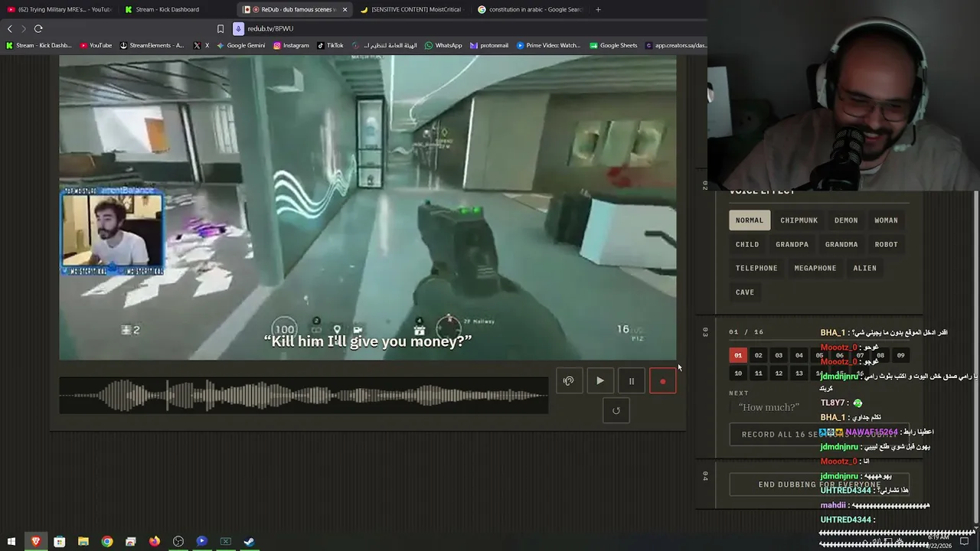Open the Google Gemini bookmark
Image resolution: width=980 pixels, height=551 pixels.
[240, 45]
